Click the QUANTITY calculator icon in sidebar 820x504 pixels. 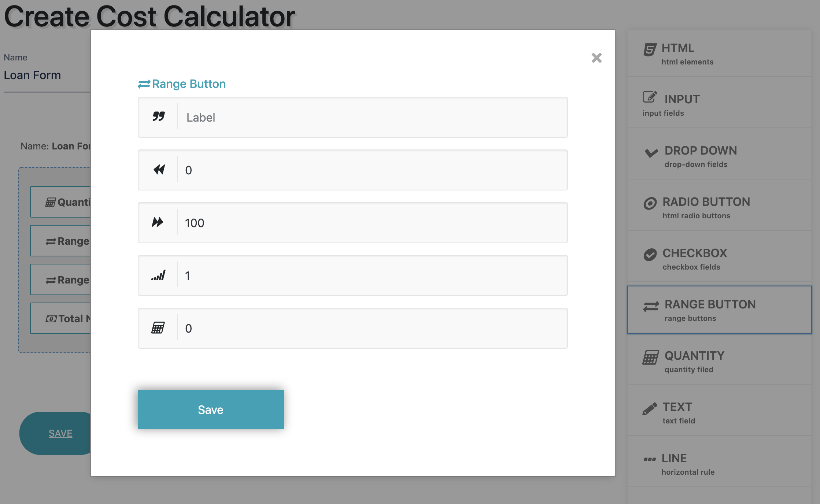650,356
